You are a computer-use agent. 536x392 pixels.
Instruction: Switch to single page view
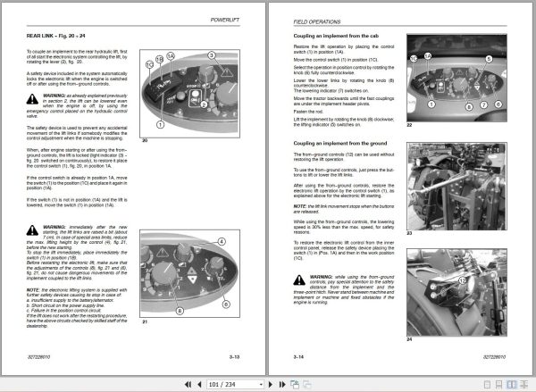click(x=488, y=385)
